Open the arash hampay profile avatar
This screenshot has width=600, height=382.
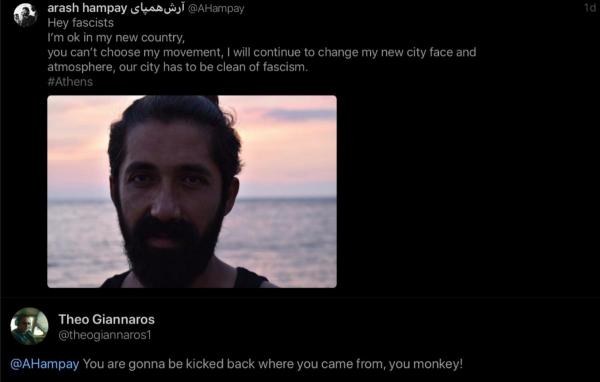pyautogui.click(x=25, y=15)
